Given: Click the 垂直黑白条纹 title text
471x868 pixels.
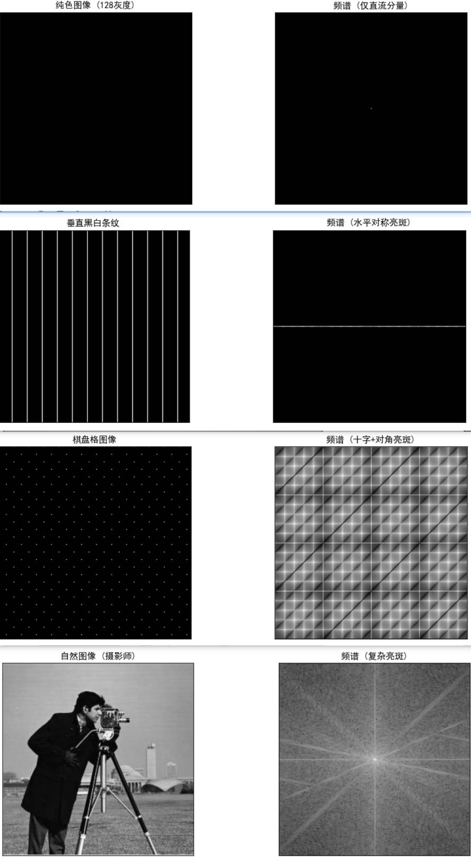Looking at the screenshot, I should pyautogui.click(x=93, y=223).
